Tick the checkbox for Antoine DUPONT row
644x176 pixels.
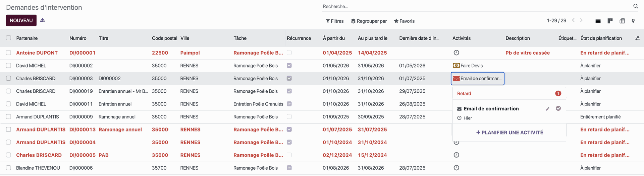(x=8, y=53)
